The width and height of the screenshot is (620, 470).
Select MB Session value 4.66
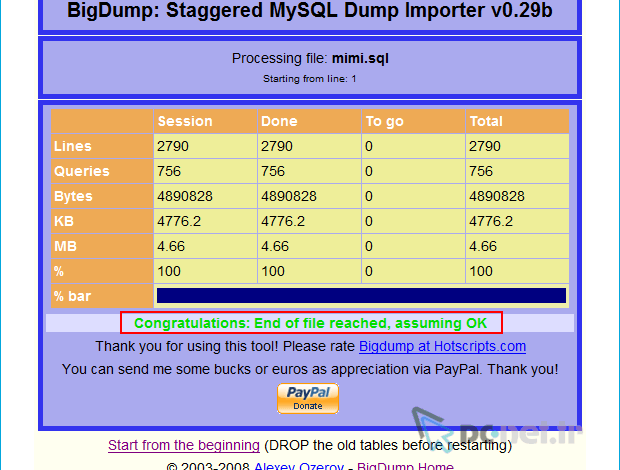(x=171, y=246)
